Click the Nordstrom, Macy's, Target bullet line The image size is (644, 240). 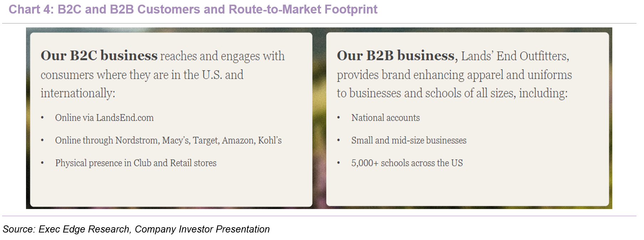(x=168, y=141)
